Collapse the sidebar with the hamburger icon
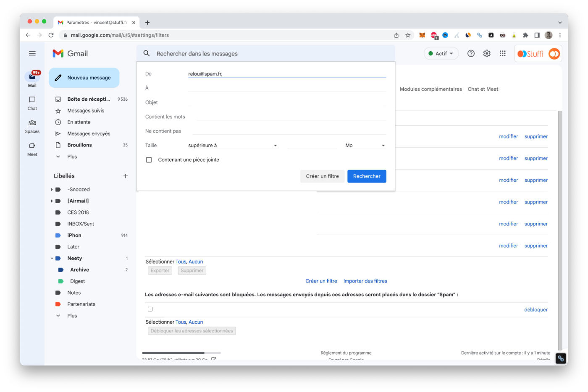The height and width of the screenshot is (392, 588). [32, 53]
